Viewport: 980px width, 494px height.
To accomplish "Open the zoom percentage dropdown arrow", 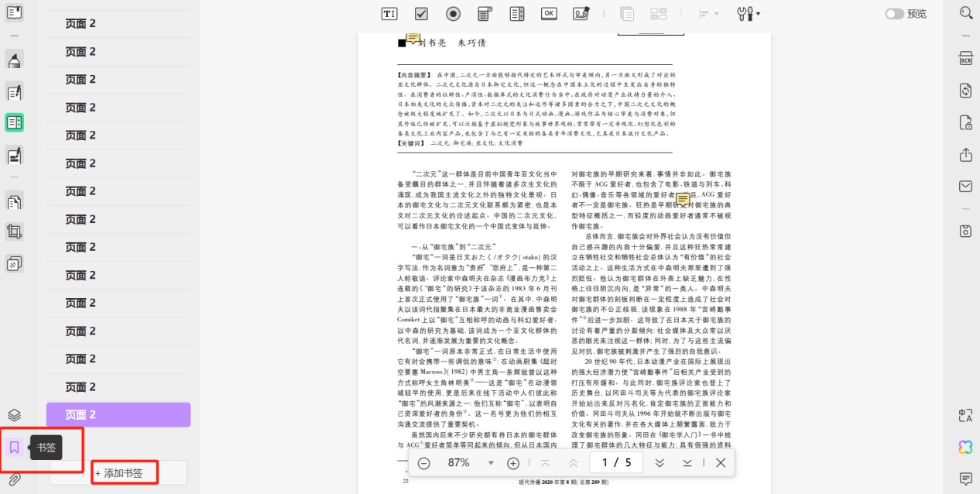I will (491, 463).
